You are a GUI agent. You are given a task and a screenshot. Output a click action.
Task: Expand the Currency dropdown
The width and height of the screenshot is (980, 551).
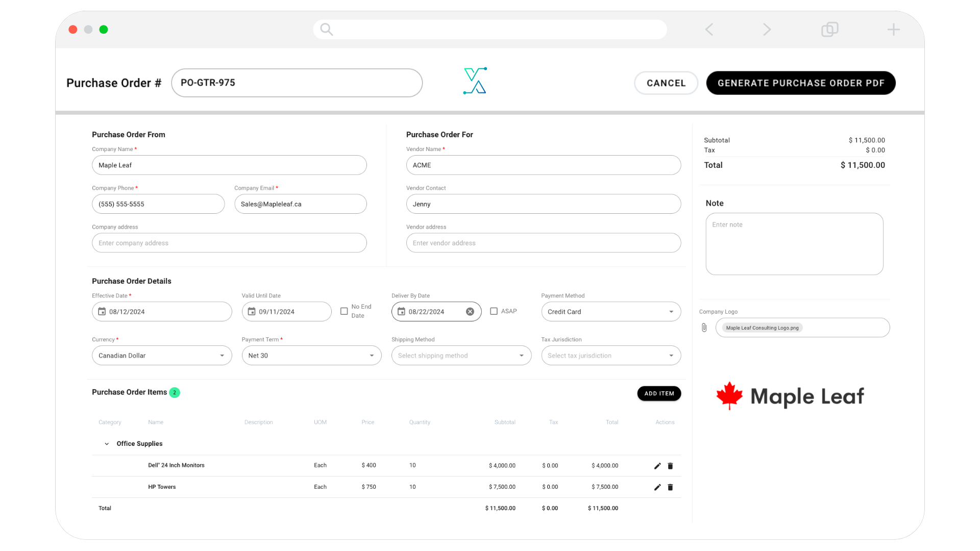[162, 356]
